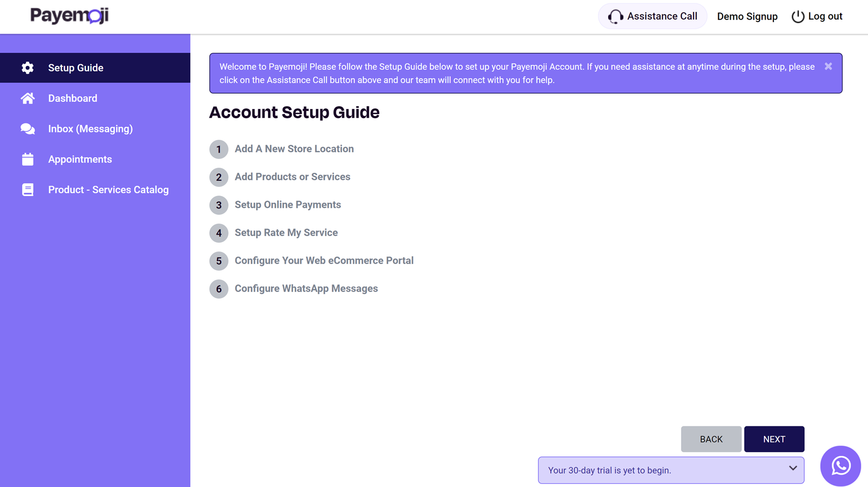Click the Log out power icon

pos(798,16)
